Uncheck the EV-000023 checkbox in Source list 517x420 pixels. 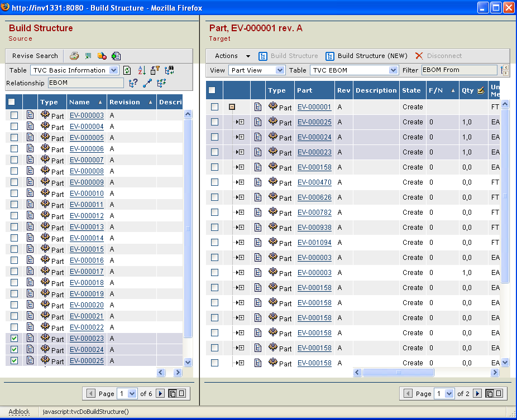(15, 339)
